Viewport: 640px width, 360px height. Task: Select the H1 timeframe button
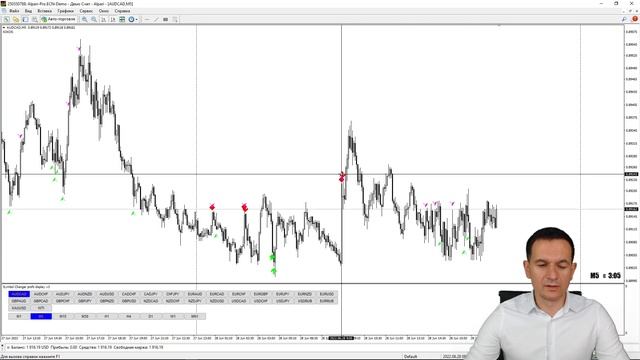coord(107,316)
